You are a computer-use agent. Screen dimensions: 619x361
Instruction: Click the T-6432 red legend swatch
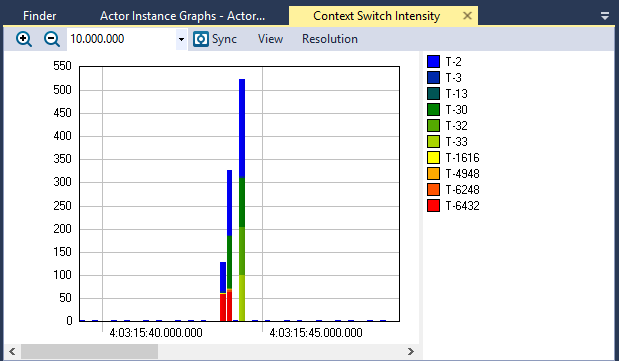tap(433, 205)
